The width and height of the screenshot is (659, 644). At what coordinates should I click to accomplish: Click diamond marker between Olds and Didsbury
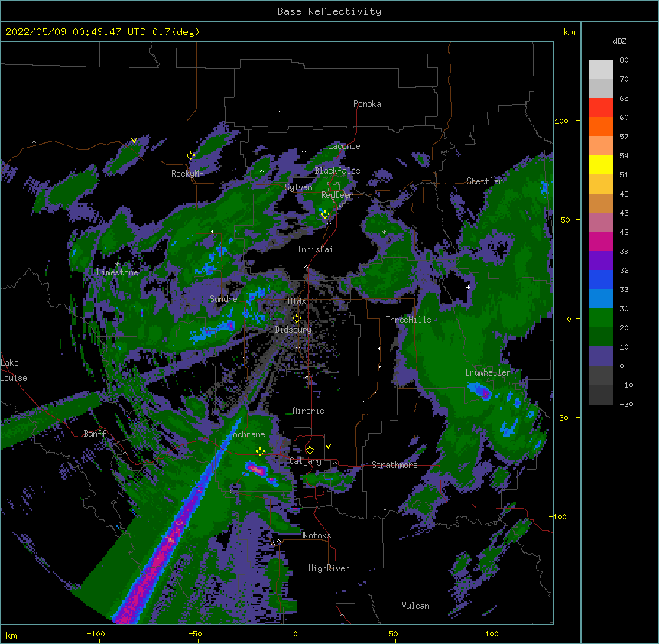coord(297,319)
